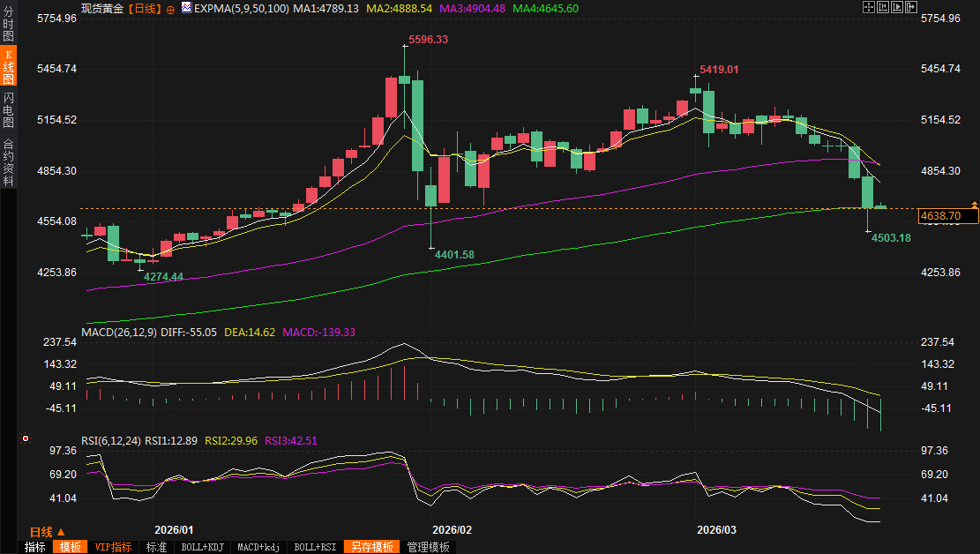Click the 4253.86 right price axis label
Image resolution: width=980 pixels, height=554 pixels.
[940, 272]
